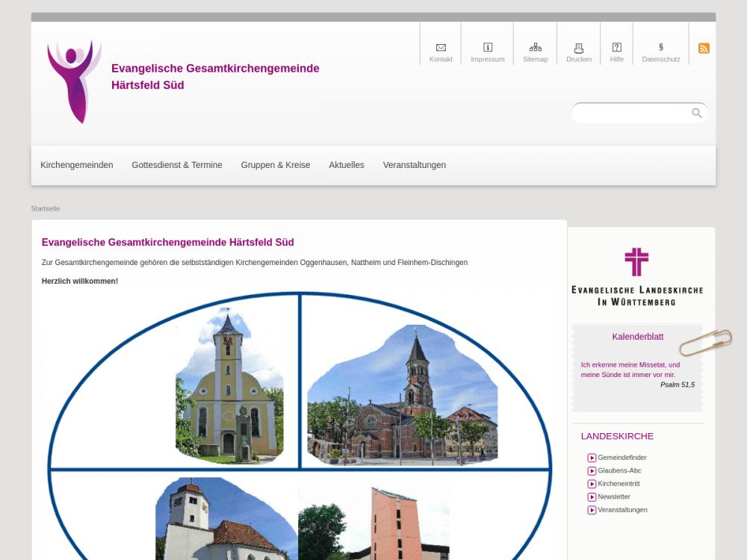Open the Gemeindefinder link
The width and height of the screenshot is (747, 560).
(622, 458)
